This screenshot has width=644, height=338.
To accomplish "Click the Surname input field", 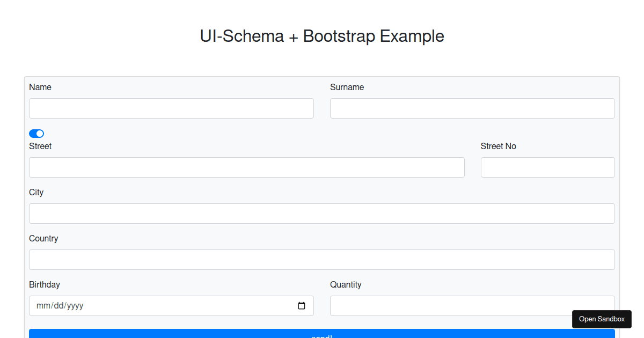I will tap(472, 108).
